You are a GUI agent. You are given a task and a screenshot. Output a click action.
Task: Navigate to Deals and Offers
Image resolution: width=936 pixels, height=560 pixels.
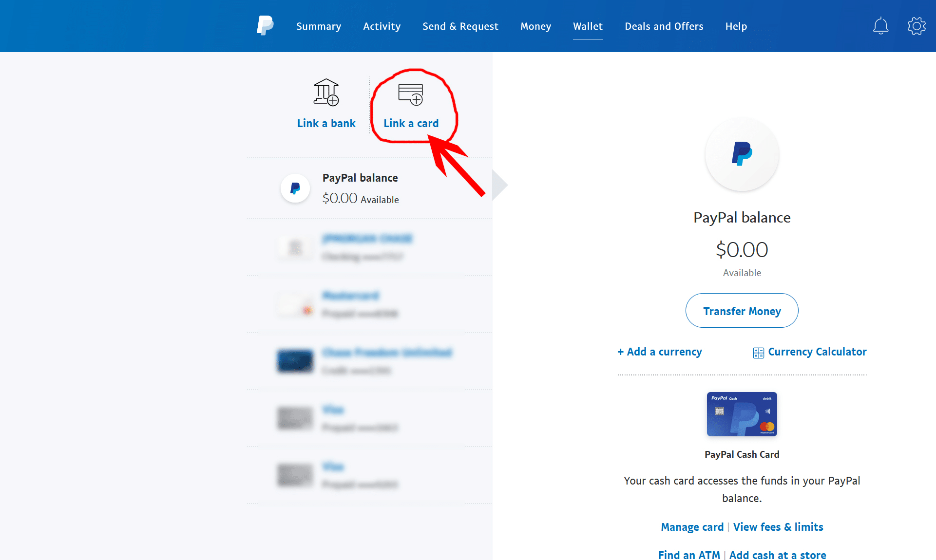coord(664,26)
